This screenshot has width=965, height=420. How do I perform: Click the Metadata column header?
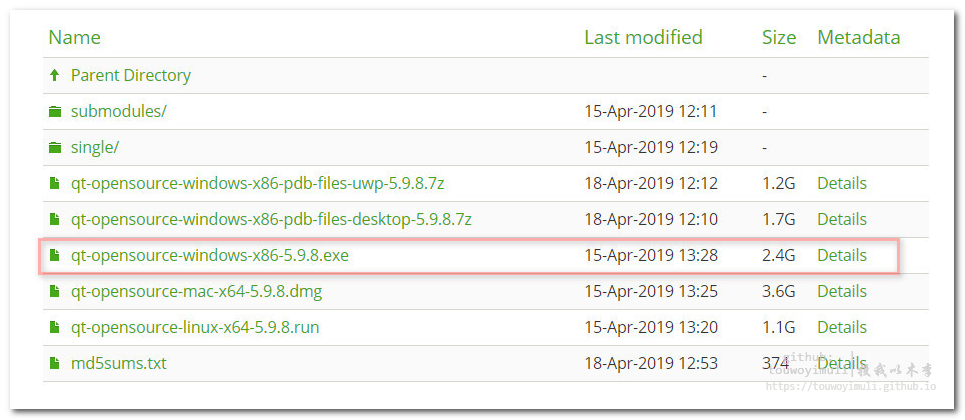pyautogui.click(x=859, y=37)
